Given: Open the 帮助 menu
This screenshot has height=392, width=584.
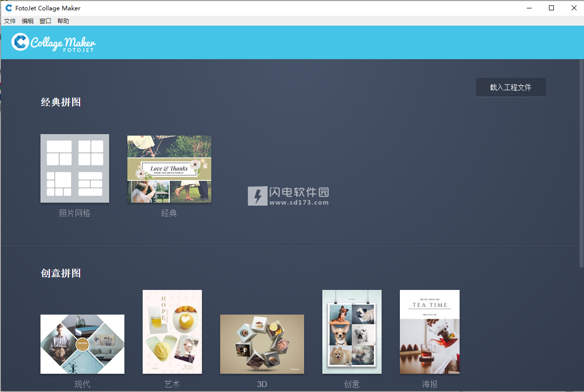Looking at the screenshot, I should (63, 21).
